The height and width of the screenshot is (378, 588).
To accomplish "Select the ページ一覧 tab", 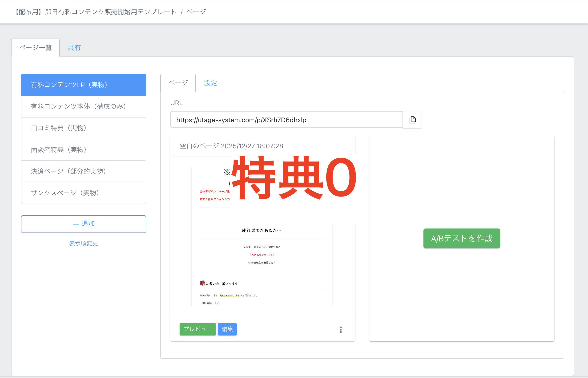I will pyautogui.click(x=36, y=48).
